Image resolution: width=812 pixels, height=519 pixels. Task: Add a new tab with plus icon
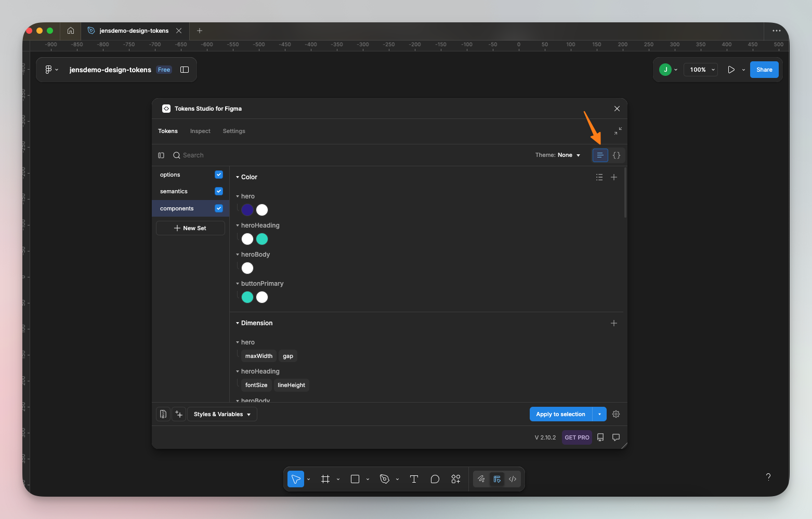200,31
